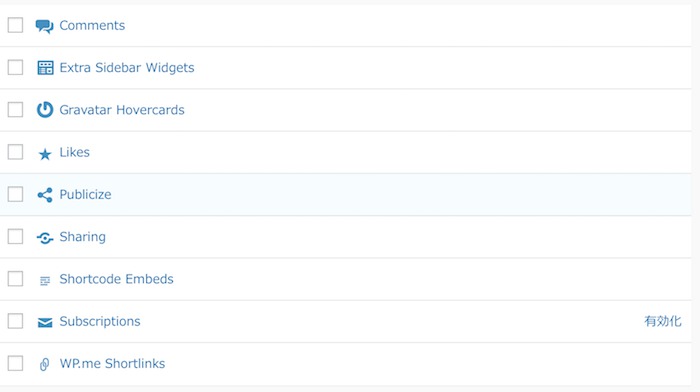Open the Extra Sidebar Widgets module link
700x392 pixels.
pyautogui.click(x=127, y=67)
